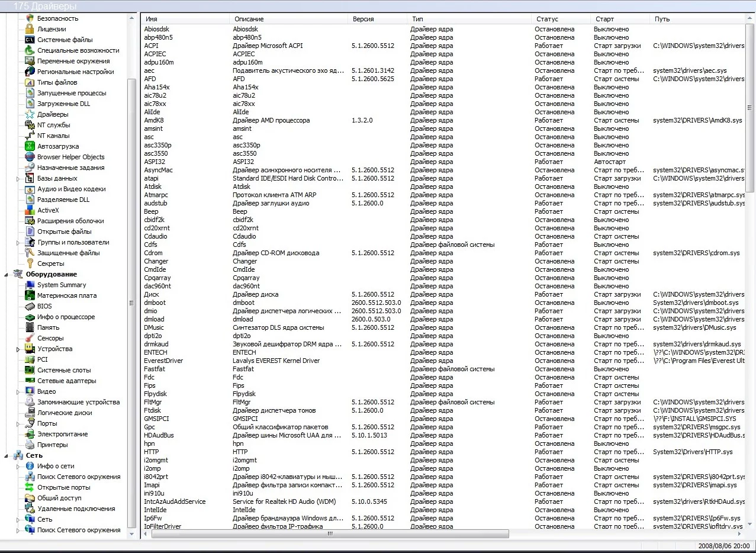Image resolution: width=756 pixels, height=553 pixels.
Task: Open Инфо о процессоре icon
Action: [x=30, y=317]
